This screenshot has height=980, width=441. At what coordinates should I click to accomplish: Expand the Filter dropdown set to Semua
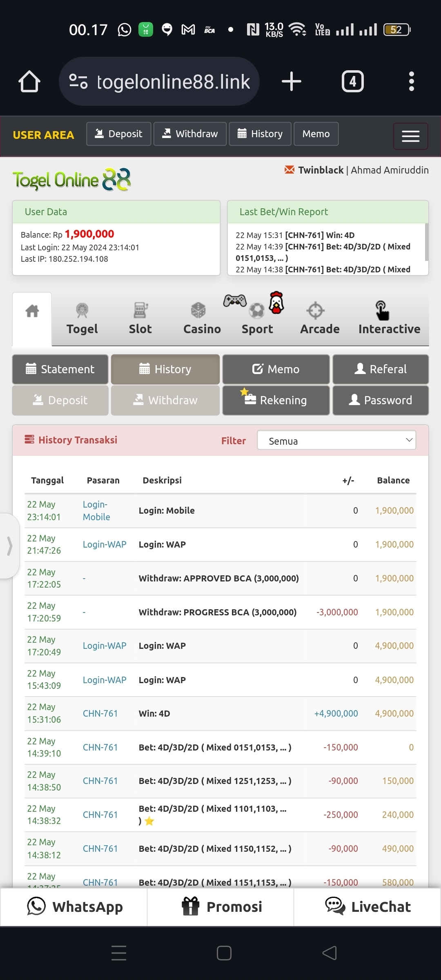336,441
